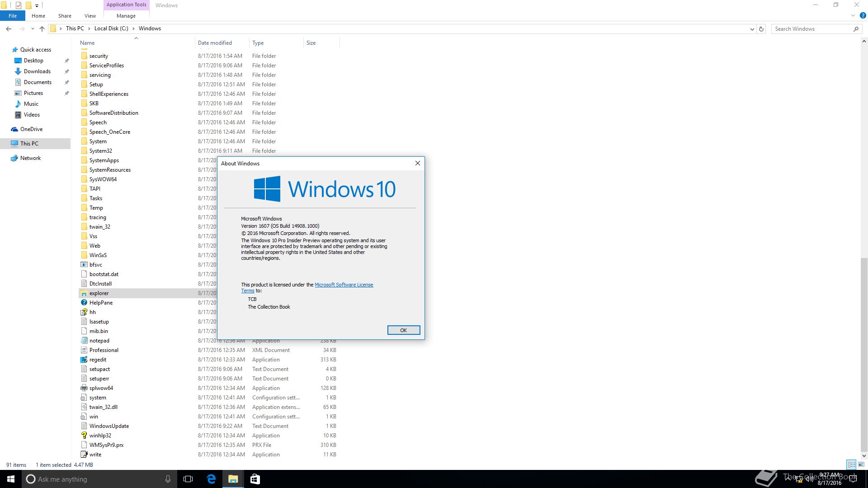Select OneDrive in navigation pane

point(31,129)
